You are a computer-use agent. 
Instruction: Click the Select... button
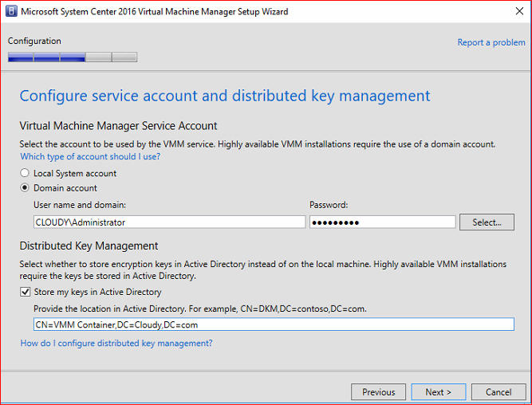click(x=487, y=222)
